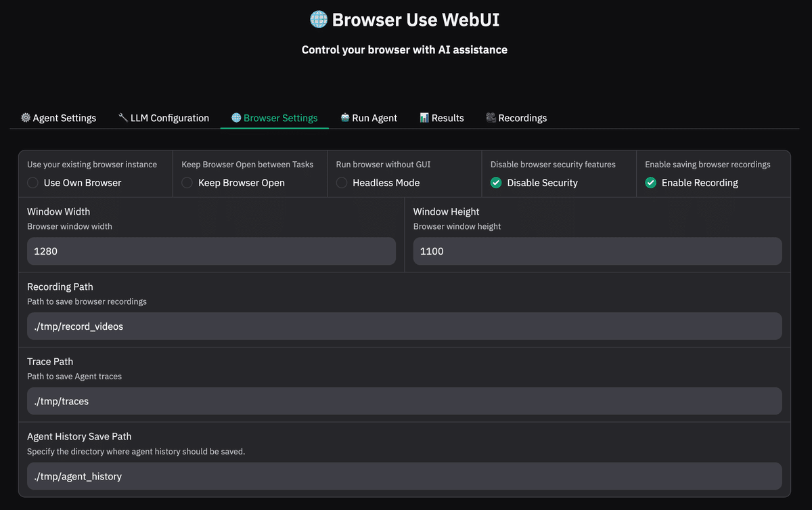Switch to the Recordings tab
The width and height of the screenshot is (812, 510).
[x=516, y=118]
